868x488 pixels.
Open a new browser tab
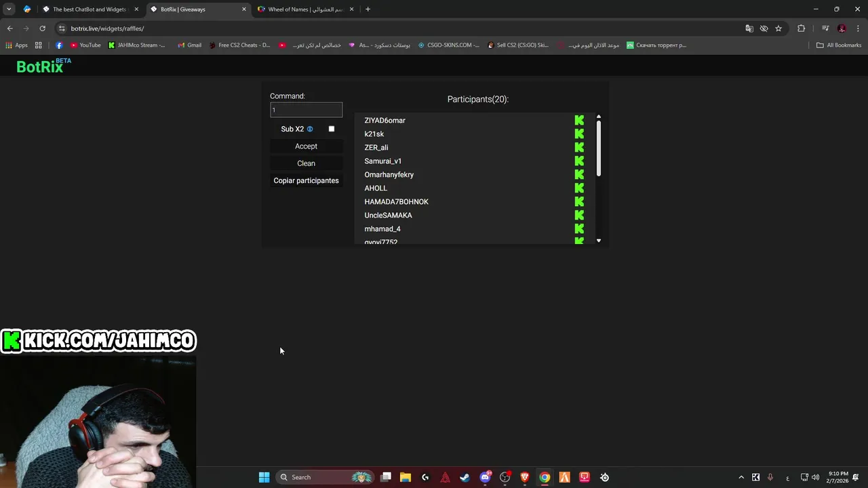[x=368, y=9]
